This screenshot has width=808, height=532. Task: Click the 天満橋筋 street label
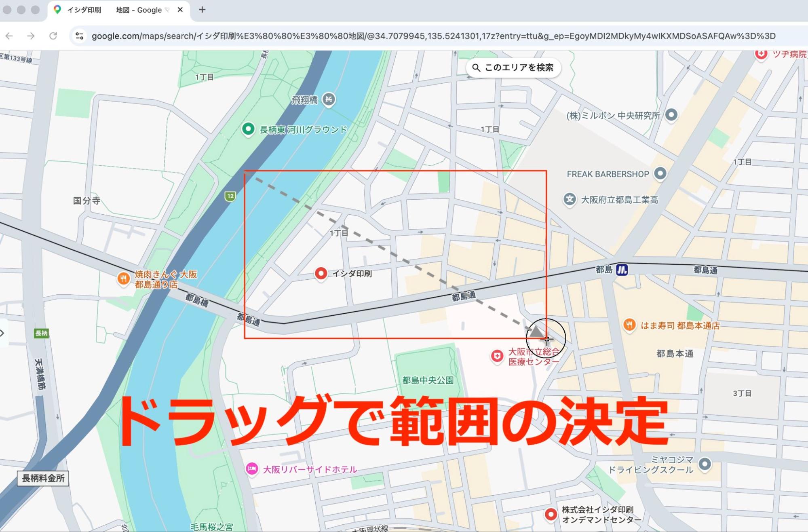40,374
